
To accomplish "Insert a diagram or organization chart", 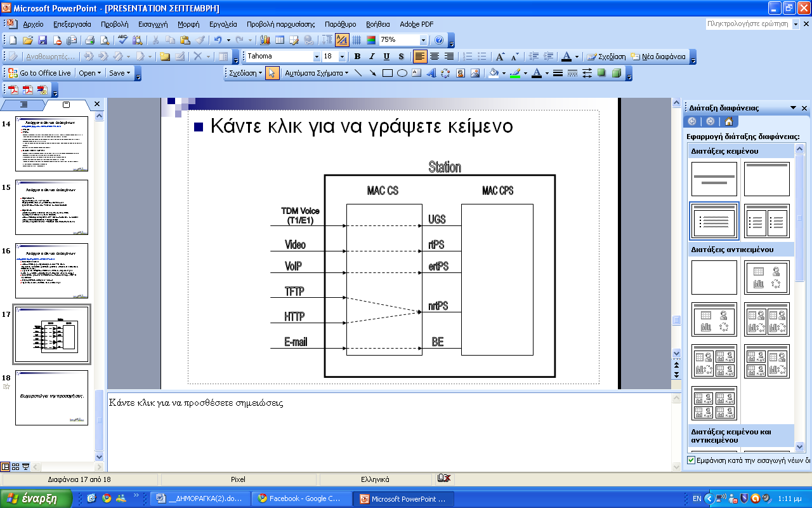I will pyautogui.click(x=446, y=73).
